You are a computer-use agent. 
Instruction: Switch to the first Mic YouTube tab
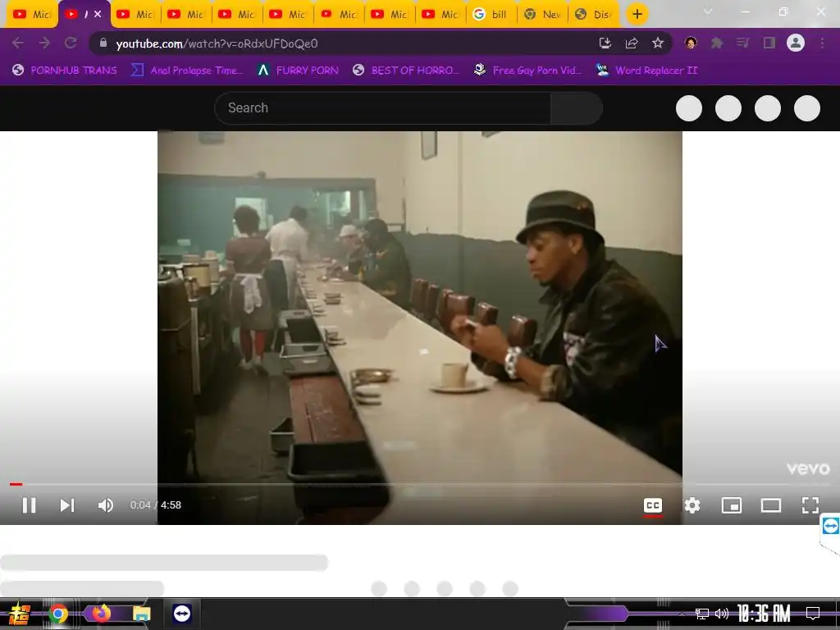[x=32, y=15]
